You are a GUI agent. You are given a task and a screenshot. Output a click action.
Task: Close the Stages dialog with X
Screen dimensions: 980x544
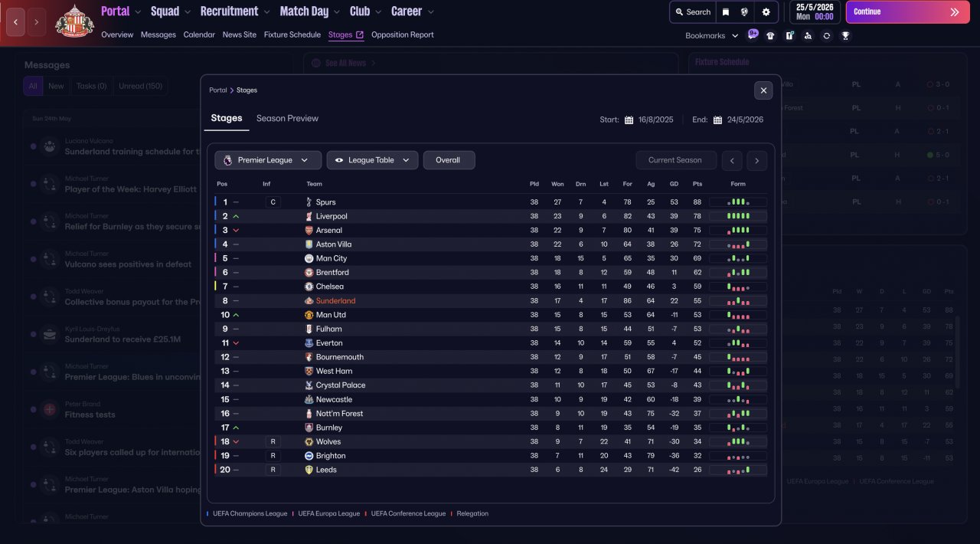coord(763,90)
